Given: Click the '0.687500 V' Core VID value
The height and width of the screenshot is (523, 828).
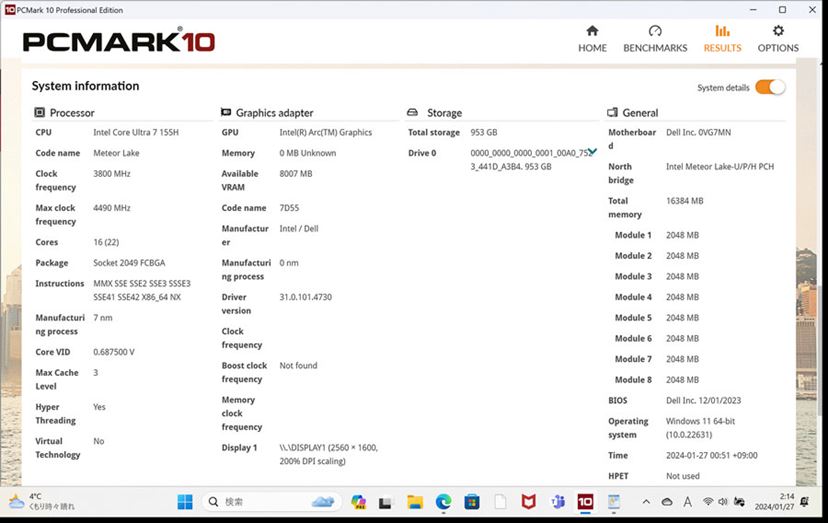Looking at the screenshot, I should (x=114, y=352).
